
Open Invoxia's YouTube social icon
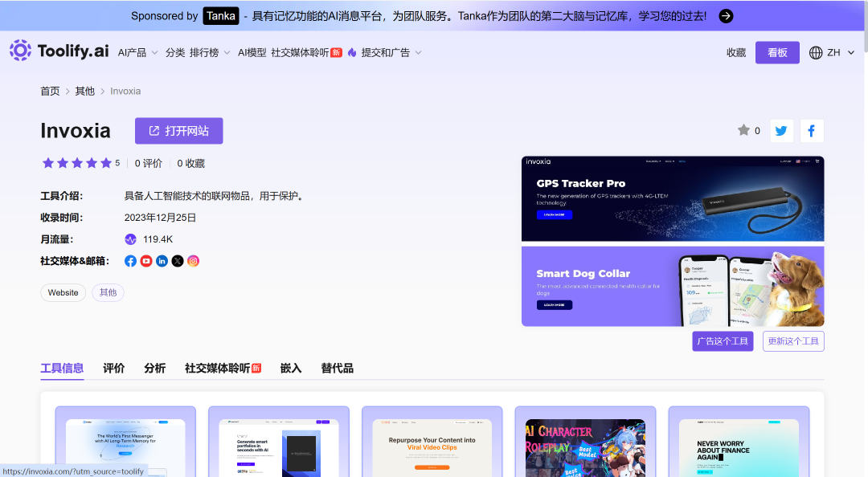146,261
